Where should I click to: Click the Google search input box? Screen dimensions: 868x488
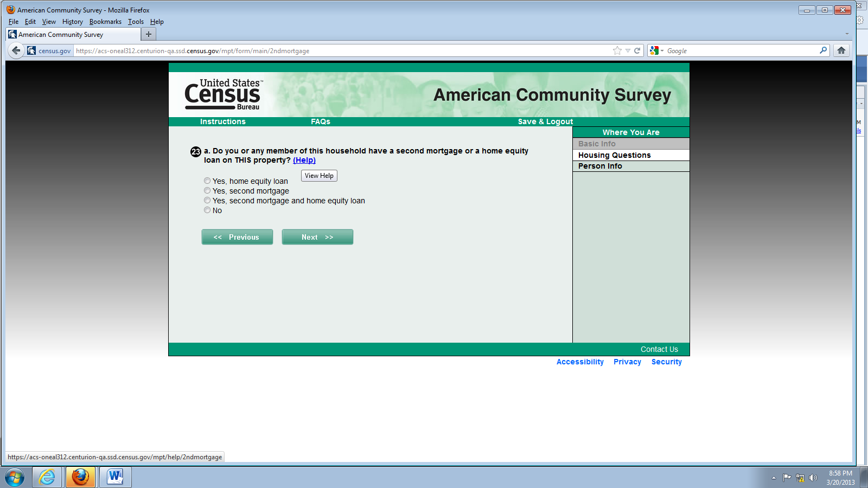pos(741,50)
